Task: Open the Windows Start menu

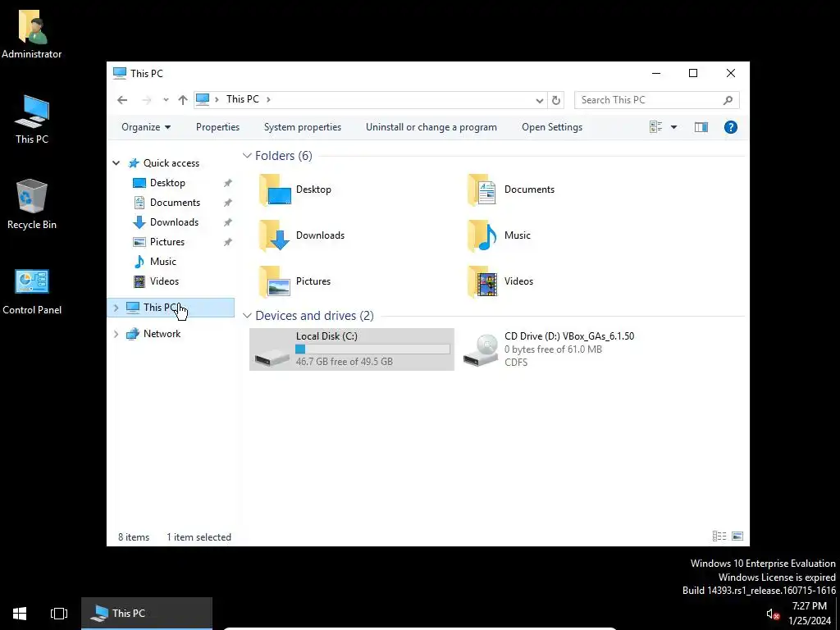Action: pyautogui.click(x=20, y=614)
